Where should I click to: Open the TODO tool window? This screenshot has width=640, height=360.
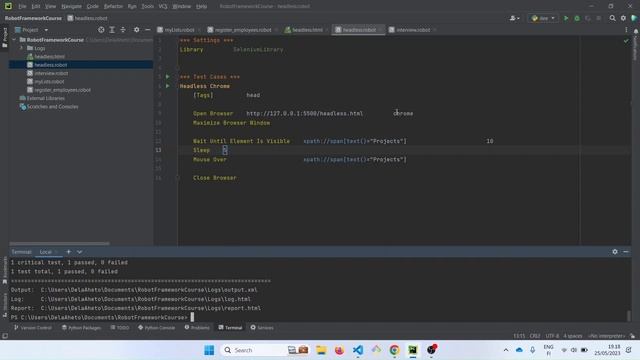(x=120, y=328)
